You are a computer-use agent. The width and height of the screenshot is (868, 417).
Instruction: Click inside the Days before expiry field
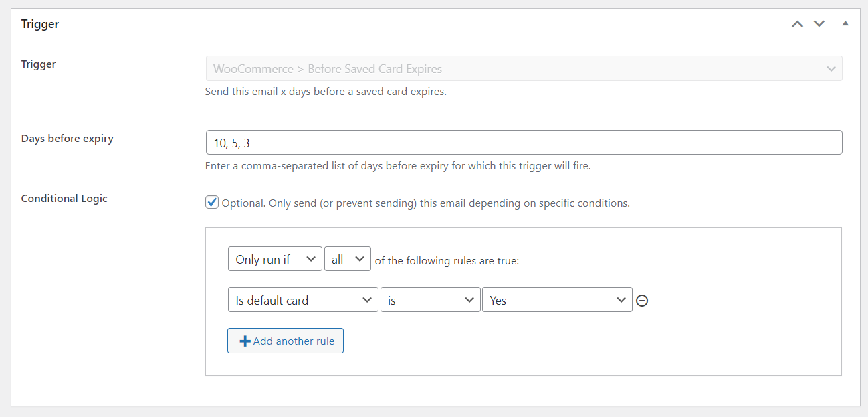tap(524, 142)
